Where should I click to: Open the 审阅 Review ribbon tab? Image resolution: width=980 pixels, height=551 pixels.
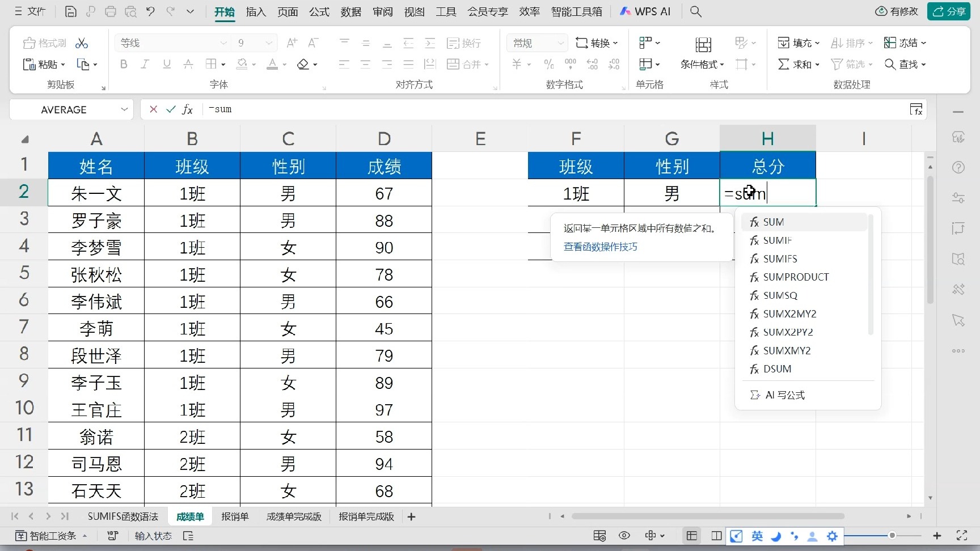coord(383,11)
